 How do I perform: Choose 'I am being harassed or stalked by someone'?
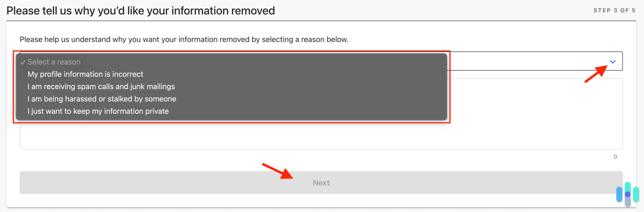102,99
